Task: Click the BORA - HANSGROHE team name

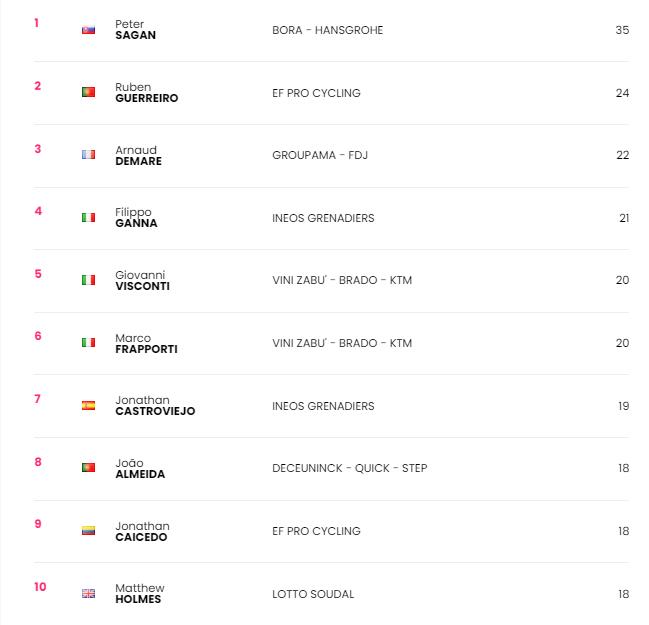Action: click(327, 30)
